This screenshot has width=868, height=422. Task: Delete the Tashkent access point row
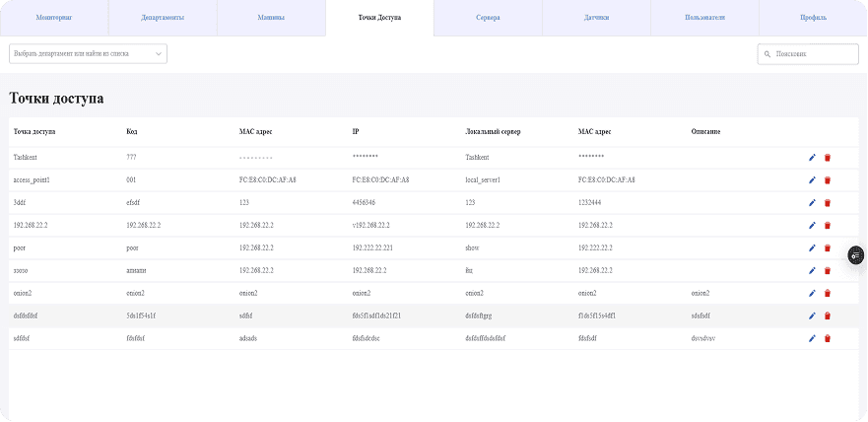click(x=828, y=158)
